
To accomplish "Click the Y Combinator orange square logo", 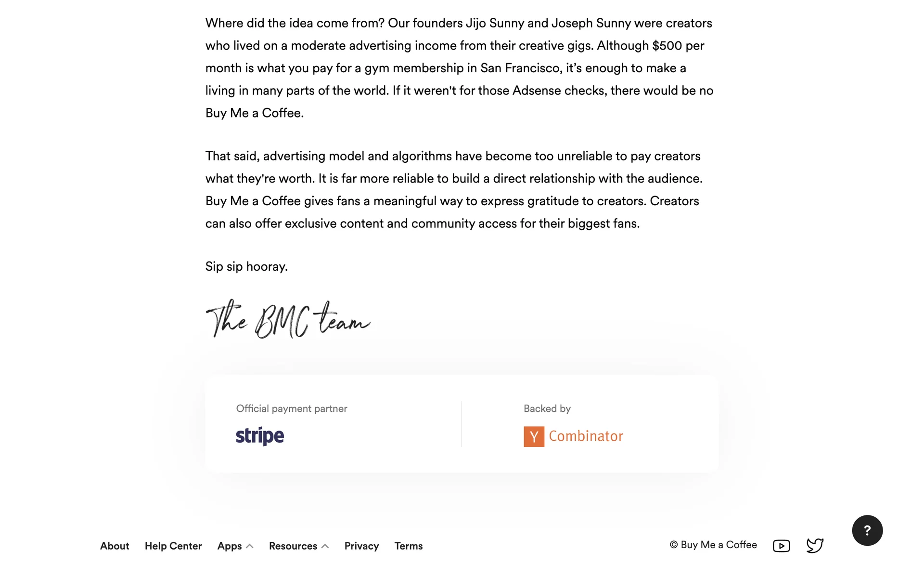I will point(534,436).
